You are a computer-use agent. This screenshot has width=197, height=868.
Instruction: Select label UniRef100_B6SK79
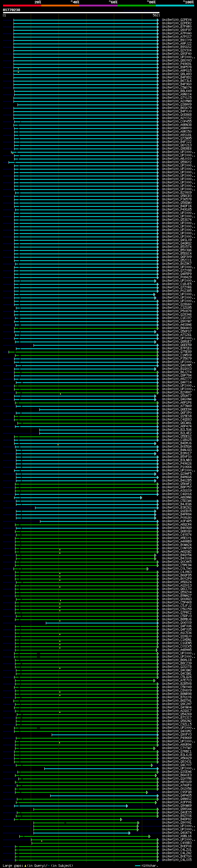point(177,108)
